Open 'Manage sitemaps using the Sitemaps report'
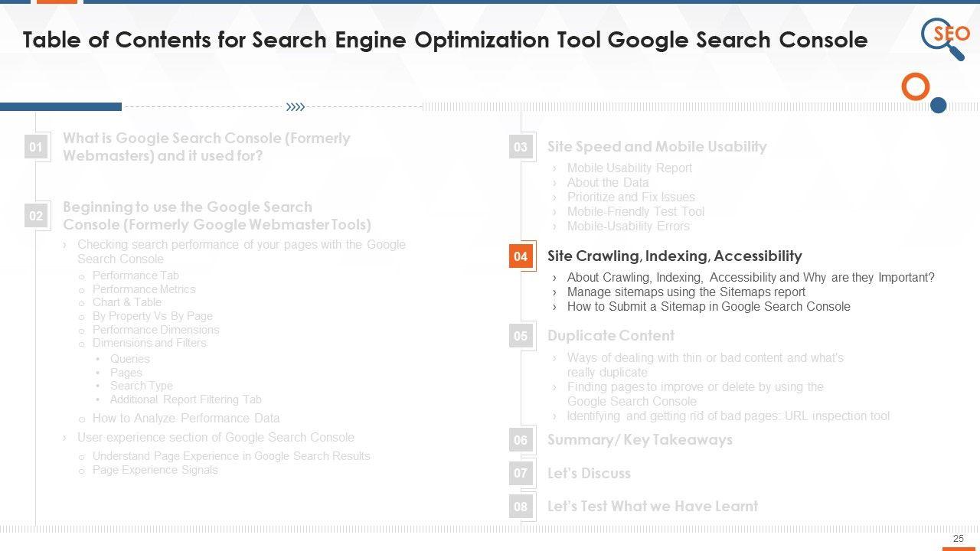Viewport: 980px width, 551px height. click(686, 292)
